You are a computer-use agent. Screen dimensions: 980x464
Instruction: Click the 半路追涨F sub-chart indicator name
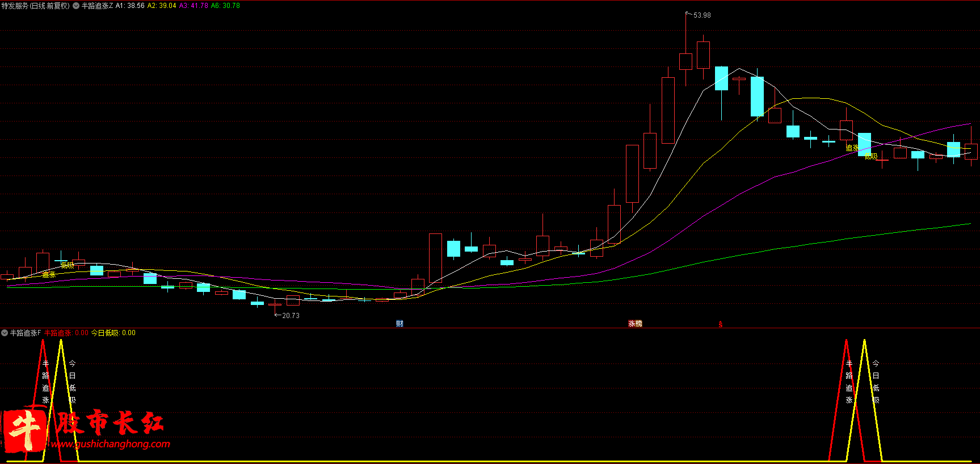coord(26,333)
